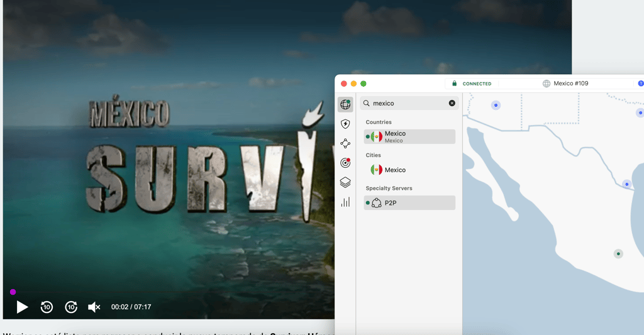Skip the video forward 10 seconds

[71, 307]
